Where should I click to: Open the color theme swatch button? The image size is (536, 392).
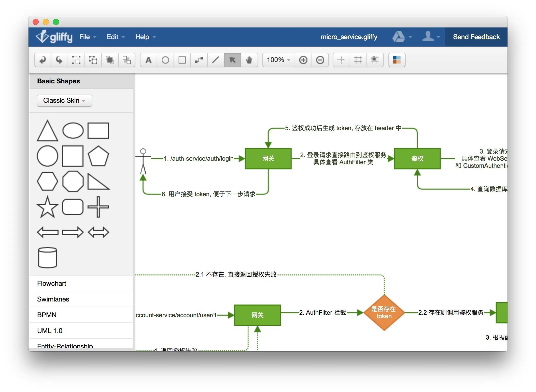397,60
